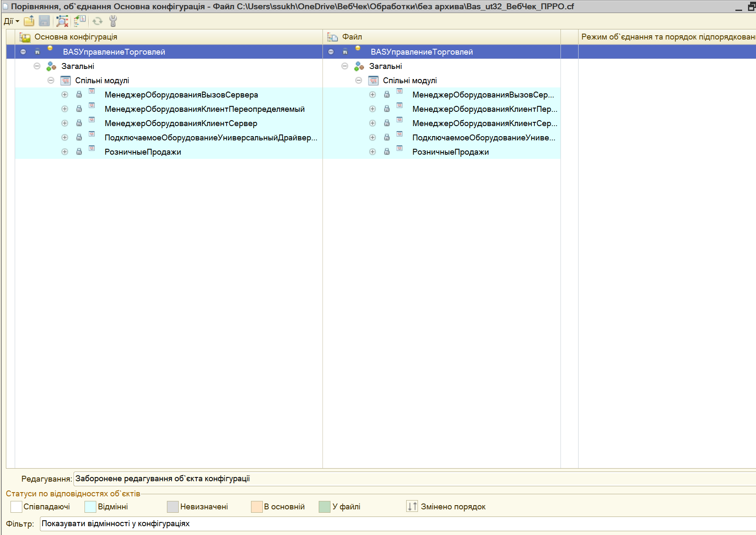This screenshot has height=535, width=756.
Task: Select РозничныеПродажи in file column
Action: (x=451, y=152)
